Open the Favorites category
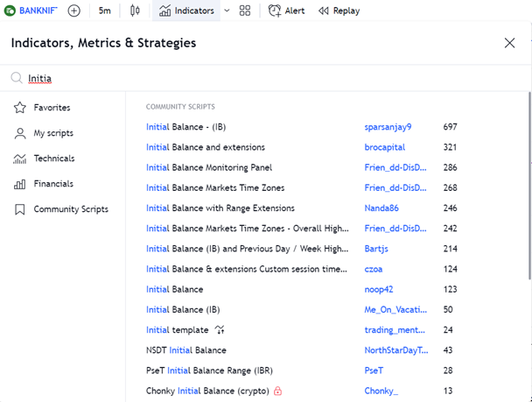 pyautogui.click(x=42, y=108)
